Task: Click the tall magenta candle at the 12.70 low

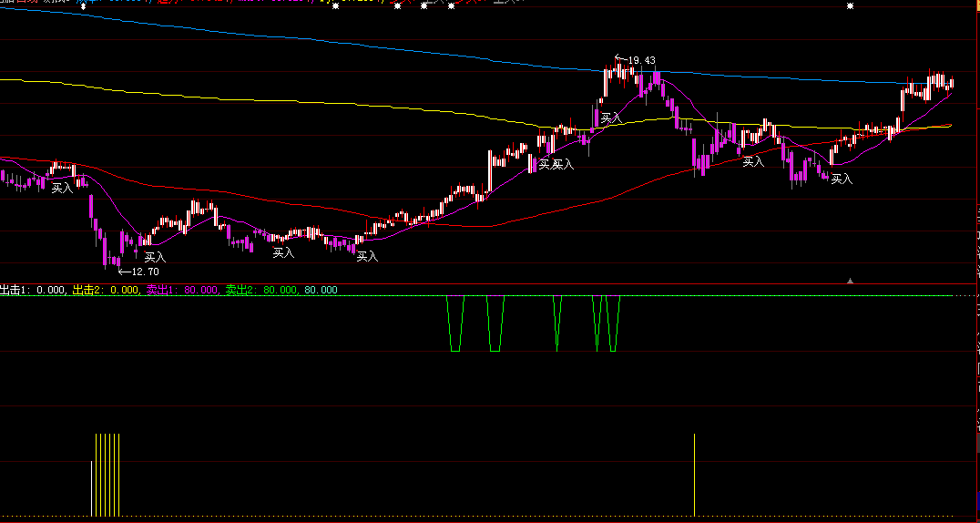Action: 105,249
